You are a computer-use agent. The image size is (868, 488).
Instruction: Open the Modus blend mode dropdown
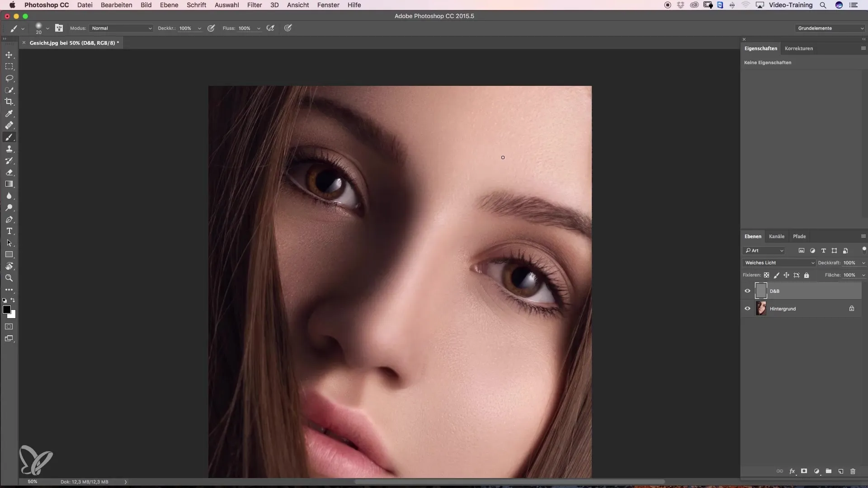[x=121, y=28]
